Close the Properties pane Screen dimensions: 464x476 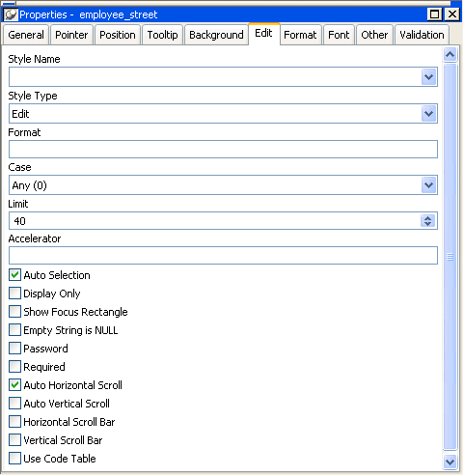click(452, 14)
